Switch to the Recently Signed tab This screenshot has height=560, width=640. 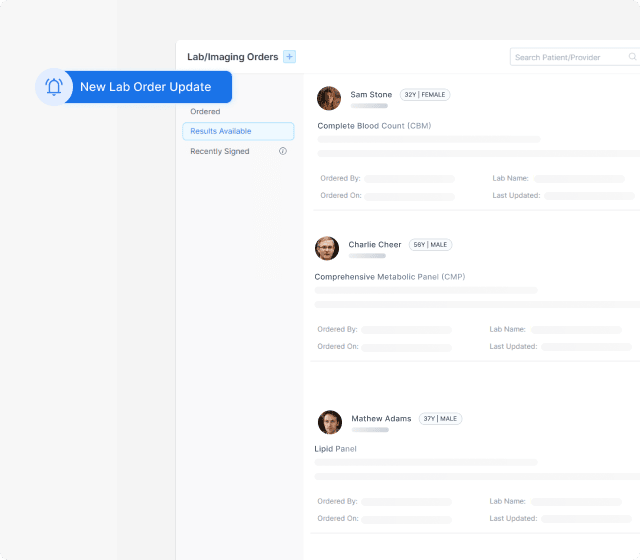tap(220, 151)
